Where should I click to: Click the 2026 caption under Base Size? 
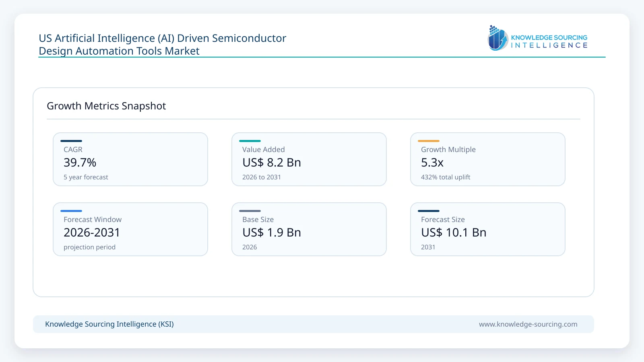click(x=250, y=247)
